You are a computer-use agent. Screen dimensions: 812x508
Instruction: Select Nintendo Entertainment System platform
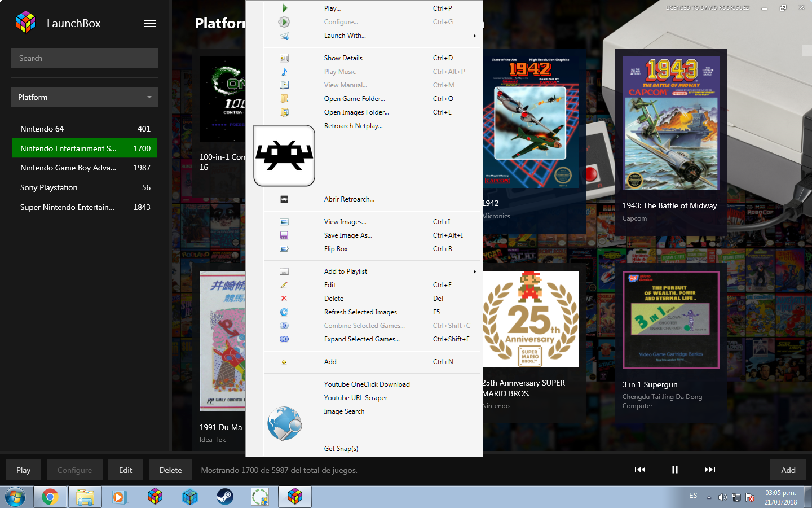tap(85, 148)
